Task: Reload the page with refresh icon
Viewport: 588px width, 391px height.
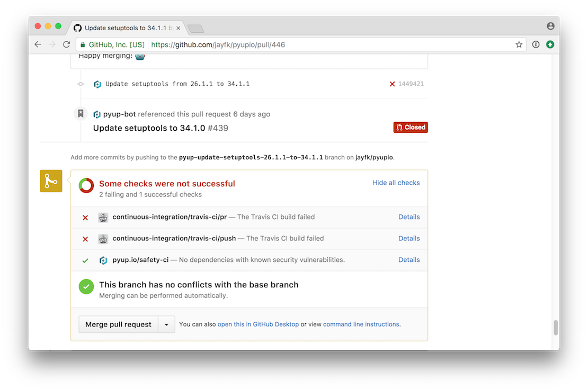Action: point(66,44)
